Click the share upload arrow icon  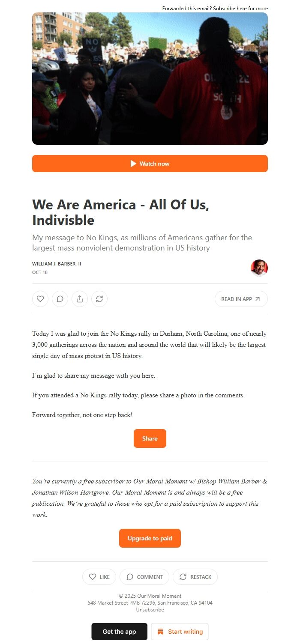pyautogui.click(x=80, y=299)
